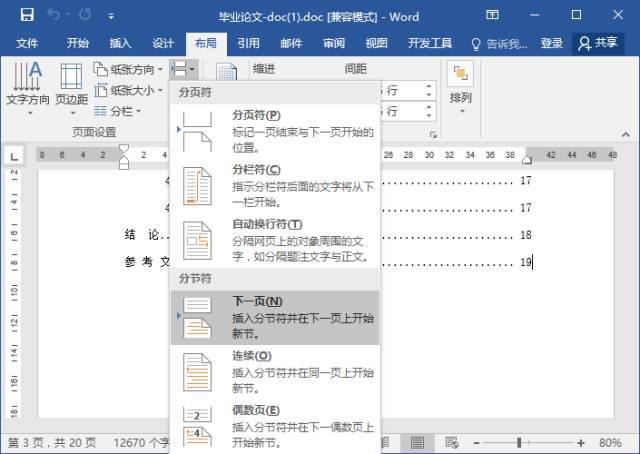Click the zoom slider handle
640x454 pixels.
(x=518, y=442)
